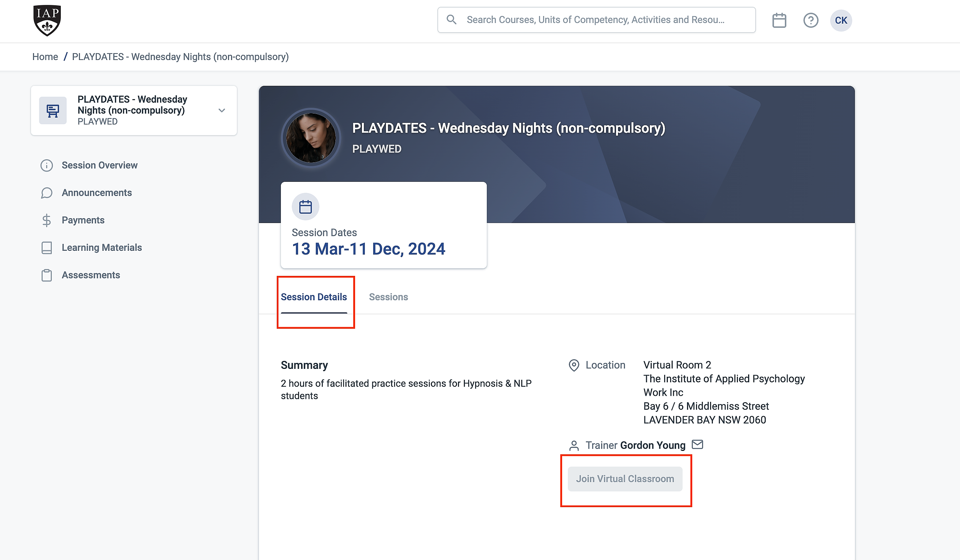
Task: Click the trainer person icon
Action: click(573, 445)
